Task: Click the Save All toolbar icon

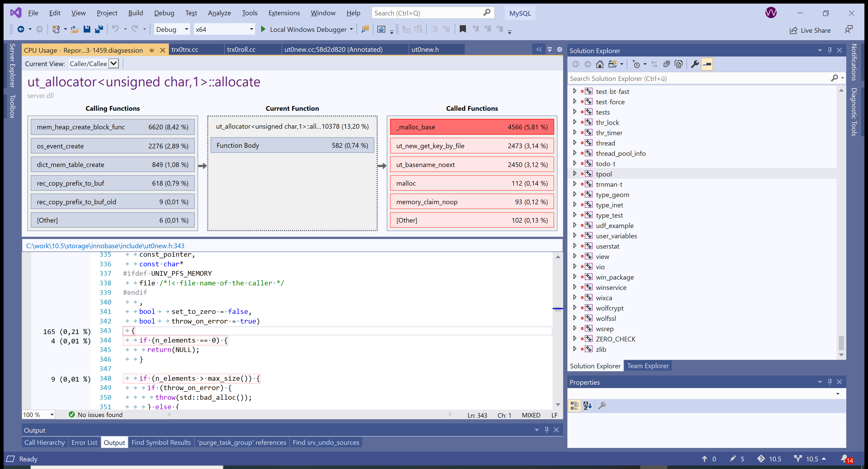Action: (99, 29)
